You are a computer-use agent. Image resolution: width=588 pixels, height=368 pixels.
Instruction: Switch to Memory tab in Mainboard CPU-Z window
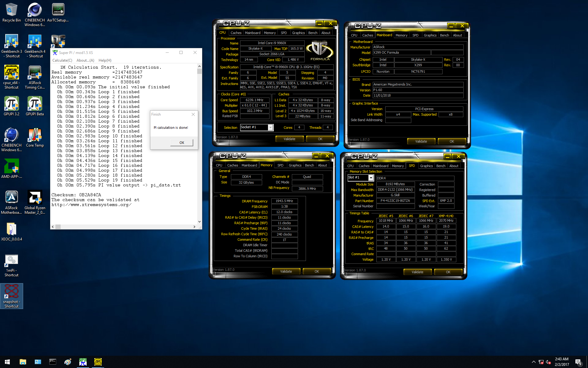[401, 35]
